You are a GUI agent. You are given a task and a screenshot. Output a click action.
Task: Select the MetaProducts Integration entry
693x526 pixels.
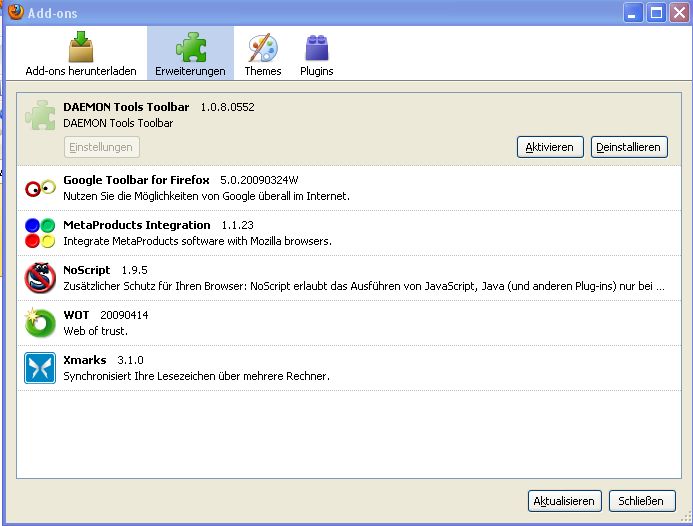tap(349, 233)
